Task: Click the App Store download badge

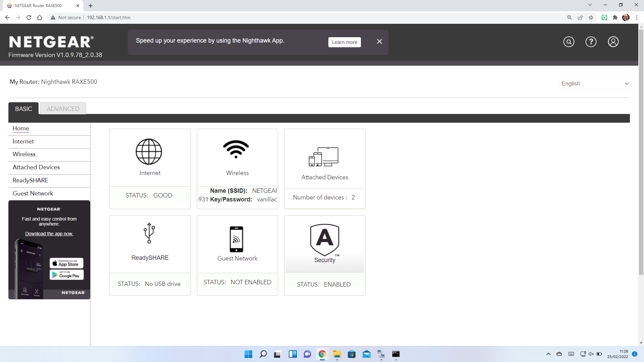Action: (x=67, y=263)
